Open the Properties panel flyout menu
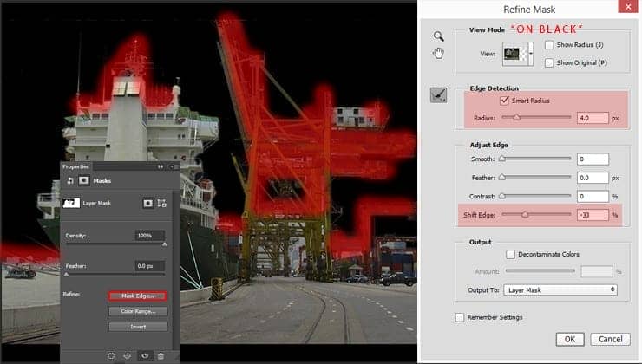Viewport: 642px width, 364px height. point(173,166)
